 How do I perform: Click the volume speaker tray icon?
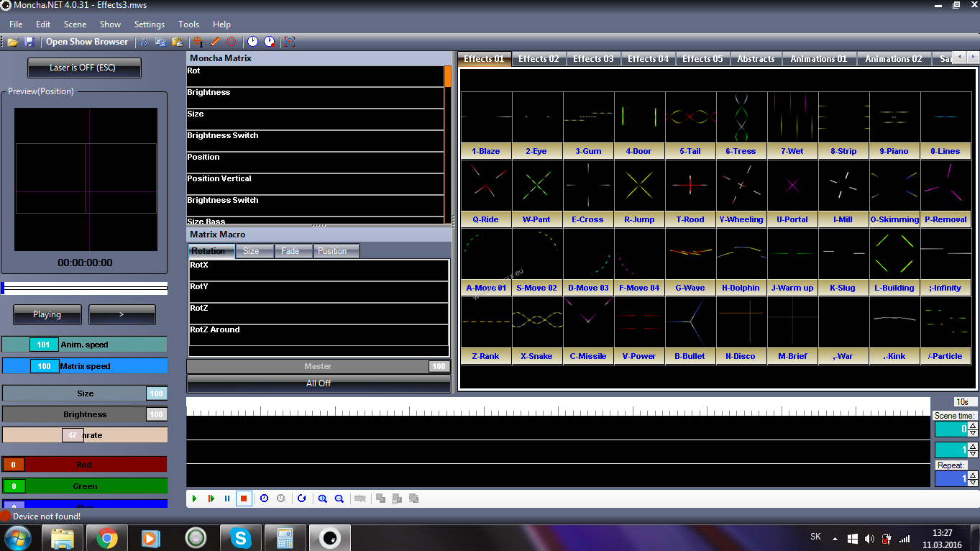click(x=870, y=538)
